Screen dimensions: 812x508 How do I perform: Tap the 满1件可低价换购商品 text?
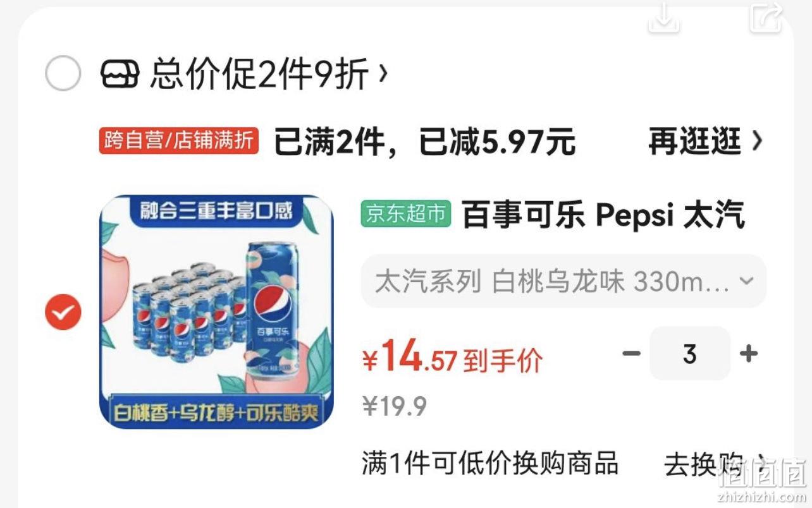[490, 464]
